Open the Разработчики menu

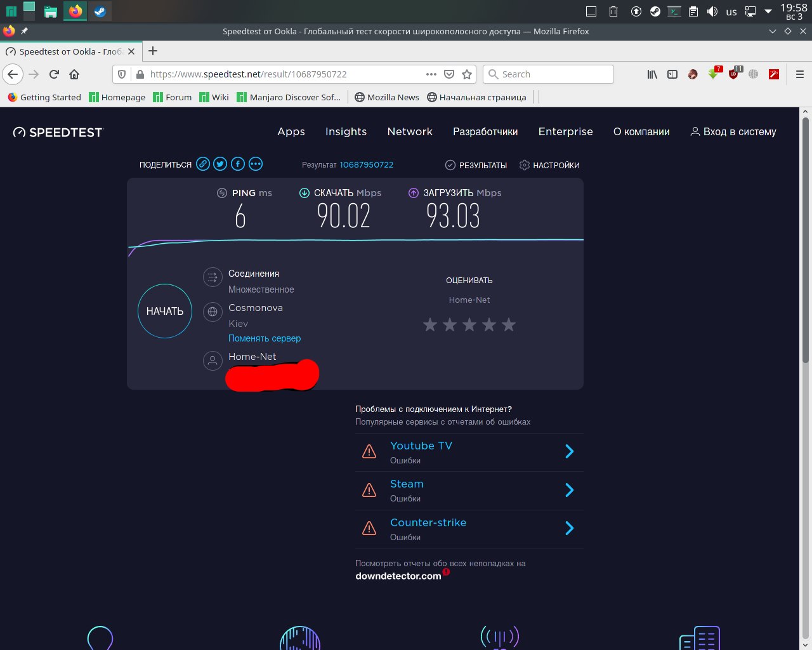pyautogui.click(x=485, y=131)
